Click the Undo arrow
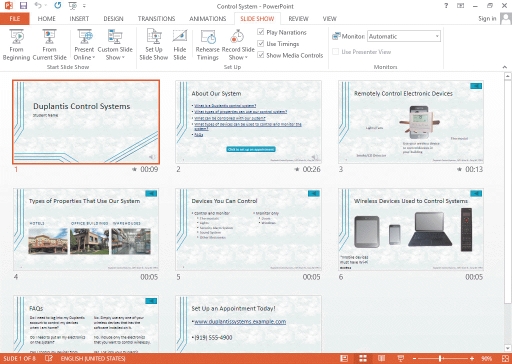The width and height of the screenshot is (512, 364). coord(38,6)
